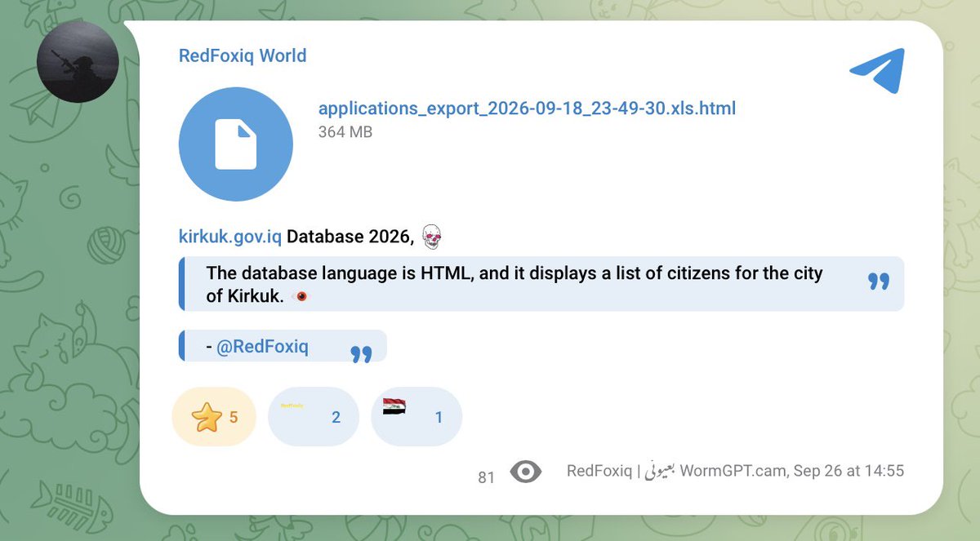The height and width of the screenshot is (541, 980).
Task: Click the skull emoji after Database 2026
Action: point(430,237)
